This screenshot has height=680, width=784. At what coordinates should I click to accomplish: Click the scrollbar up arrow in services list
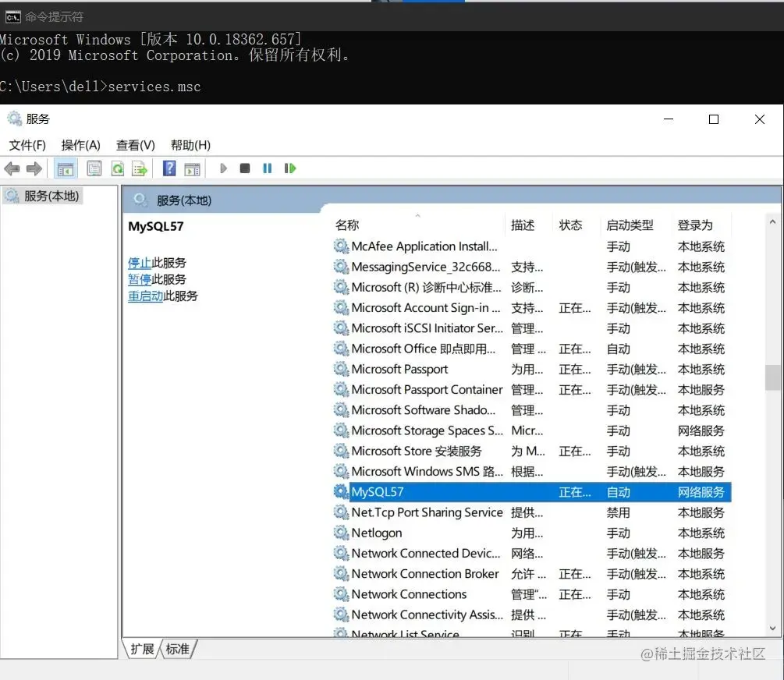pos(772,221)
